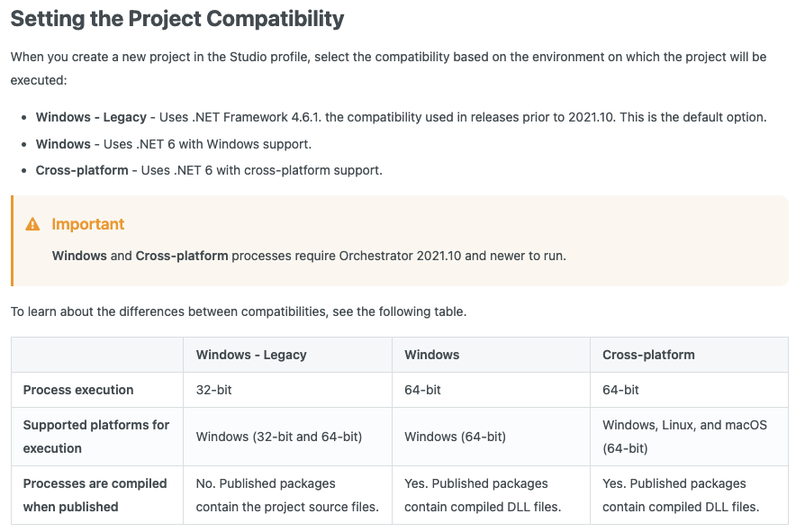Click the warning triangle icon beside Important
This screenshot has height=532, width=796.
coord(32,224)
